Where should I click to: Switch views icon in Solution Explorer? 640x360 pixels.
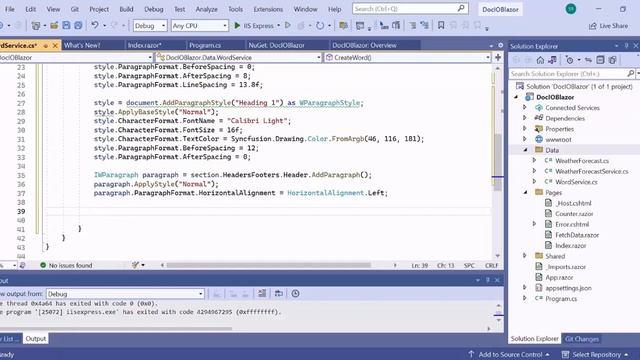[x=552, y=60]
